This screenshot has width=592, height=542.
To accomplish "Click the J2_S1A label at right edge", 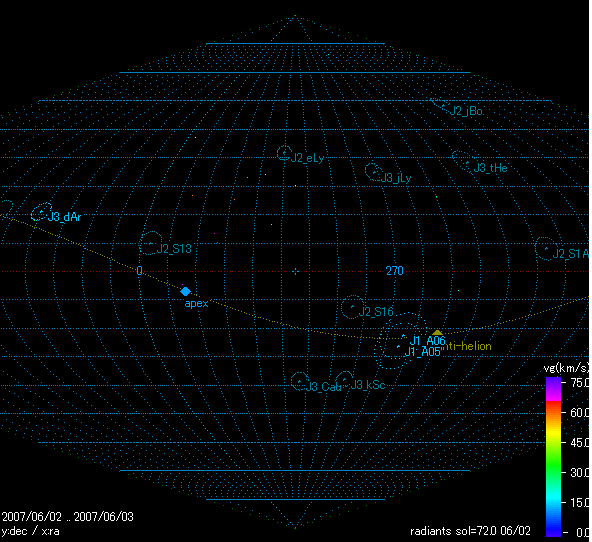I will 570,254.
